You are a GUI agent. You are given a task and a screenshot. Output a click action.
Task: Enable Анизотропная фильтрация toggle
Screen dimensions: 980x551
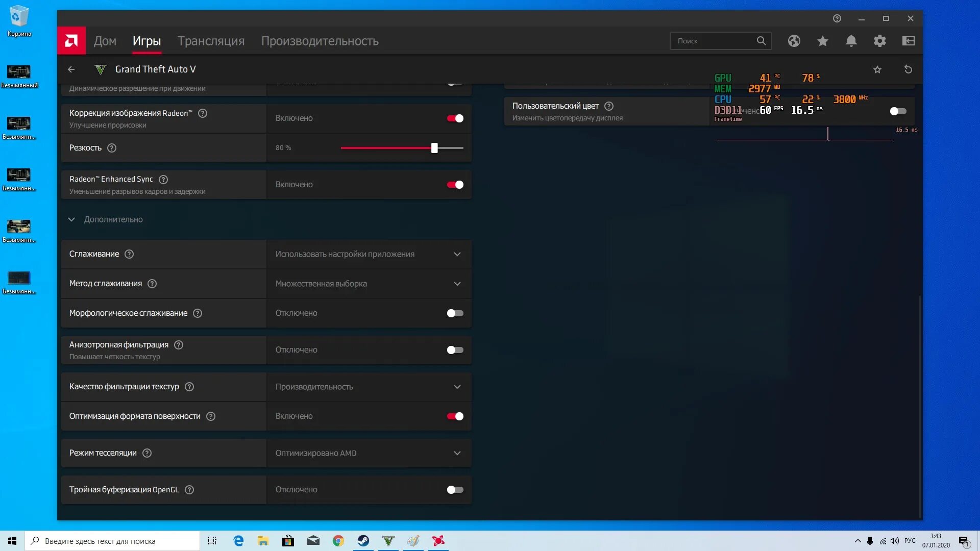455,350
